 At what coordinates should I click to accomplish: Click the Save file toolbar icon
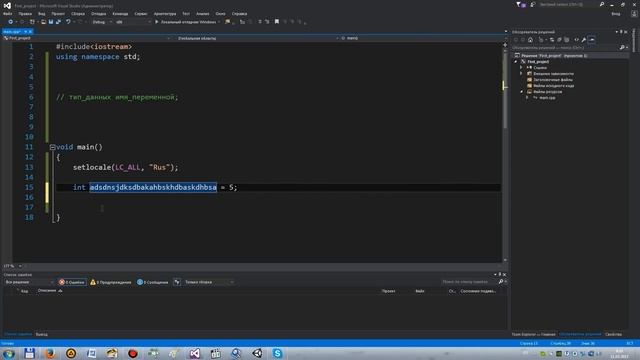51,22
